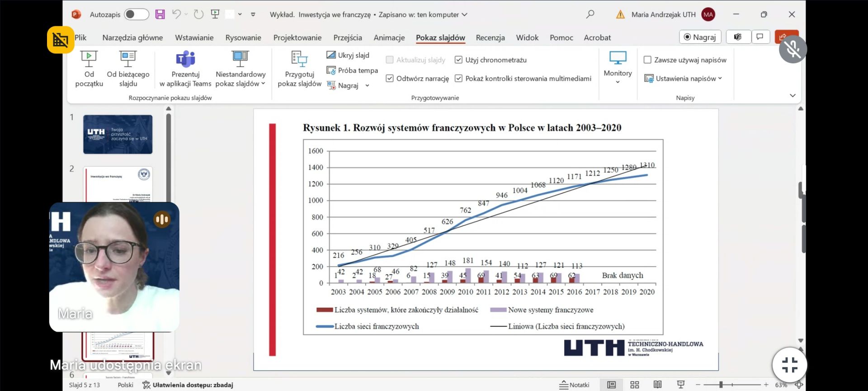Image resolution: width=868 pixels, height=391 pixels.
Task: Start the show with Od początku
Action: point(89,69)
